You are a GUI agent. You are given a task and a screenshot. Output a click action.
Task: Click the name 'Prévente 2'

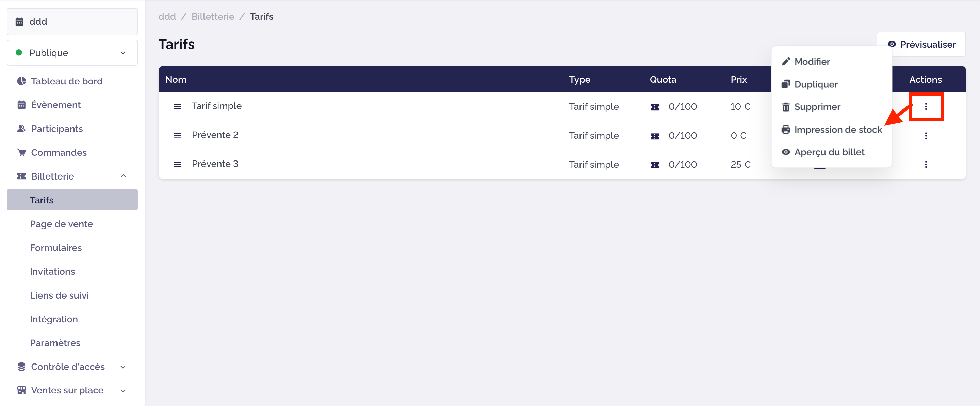coord(215,135)
